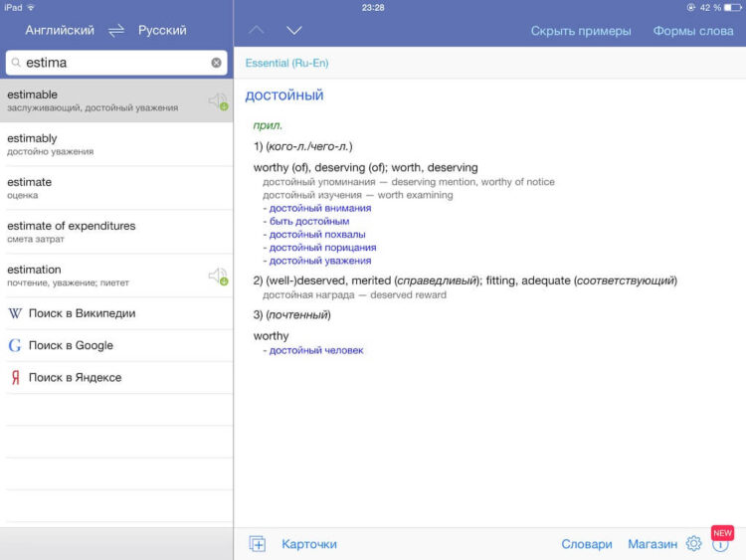Toggle examples with Скрыть примеры
746x560 pixels.
click(581, 31)
